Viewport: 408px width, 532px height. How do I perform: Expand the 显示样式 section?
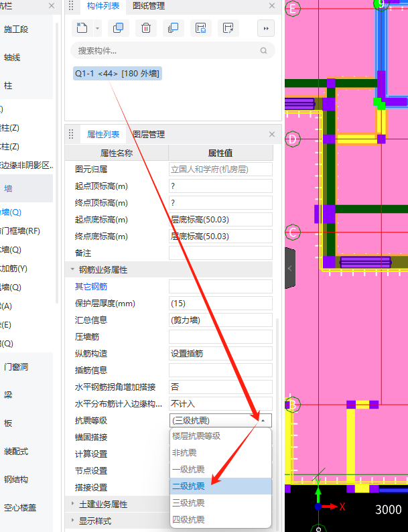tap(72, 520)
